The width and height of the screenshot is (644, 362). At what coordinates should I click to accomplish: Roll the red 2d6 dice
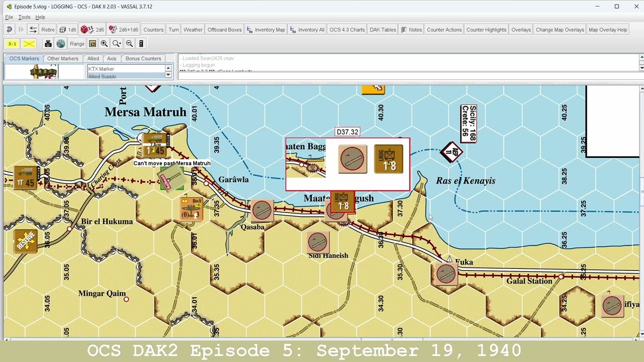pos(93,30)
